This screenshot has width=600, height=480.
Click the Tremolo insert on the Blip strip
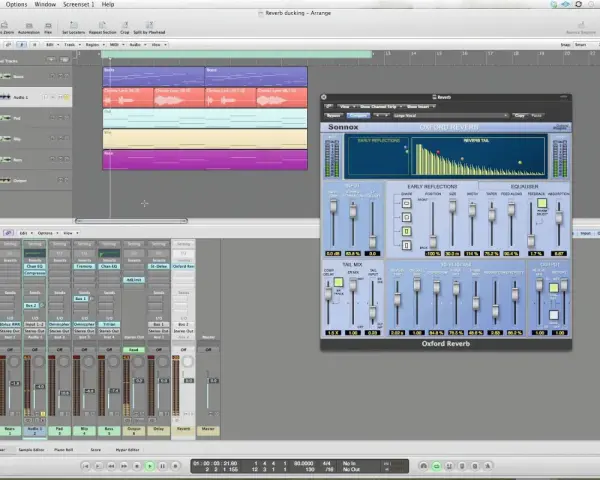[x=84, y=266]
